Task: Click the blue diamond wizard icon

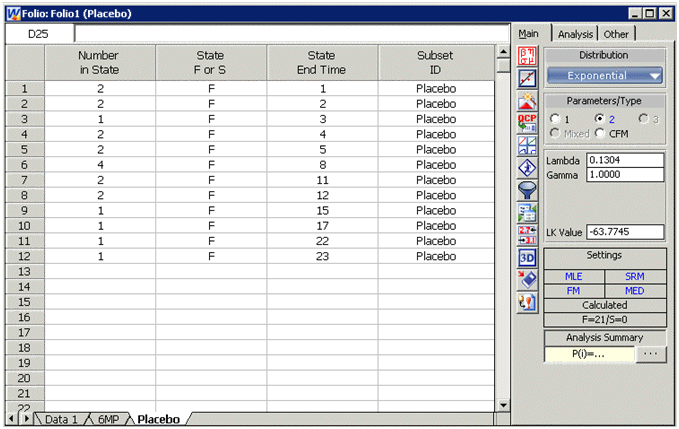Action: (x=527, y=168)
